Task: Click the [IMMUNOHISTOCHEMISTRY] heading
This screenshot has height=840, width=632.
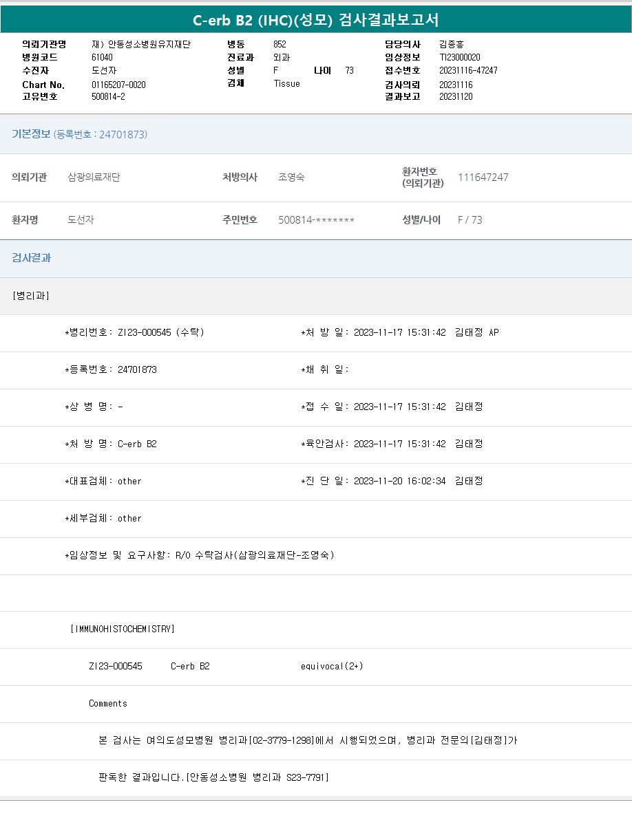Action: 123,629
